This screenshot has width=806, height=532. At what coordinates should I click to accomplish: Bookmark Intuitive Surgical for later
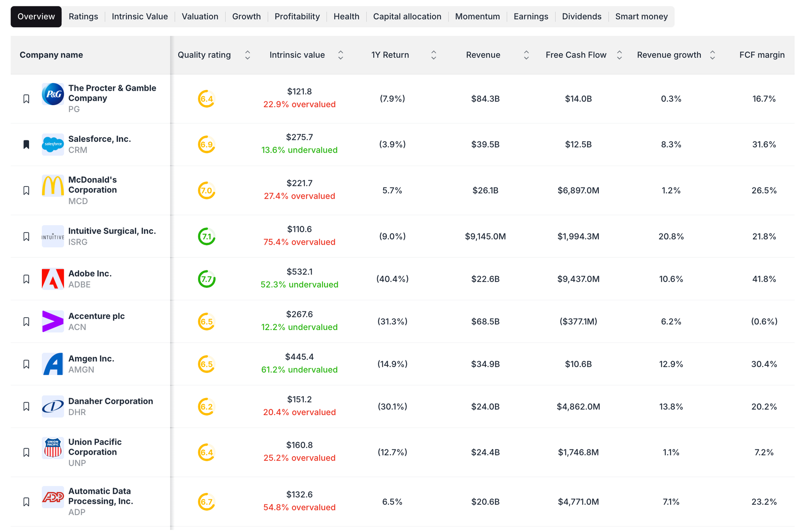[26, 236]
